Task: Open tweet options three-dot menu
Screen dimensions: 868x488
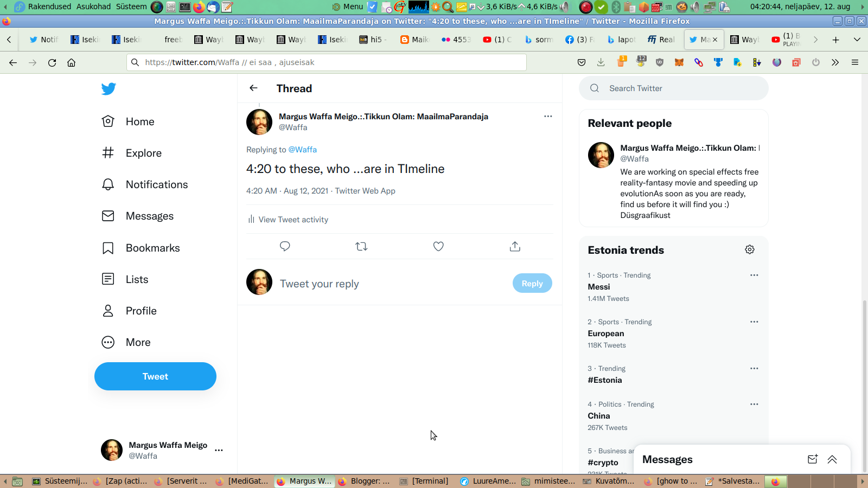Action: 548,116
